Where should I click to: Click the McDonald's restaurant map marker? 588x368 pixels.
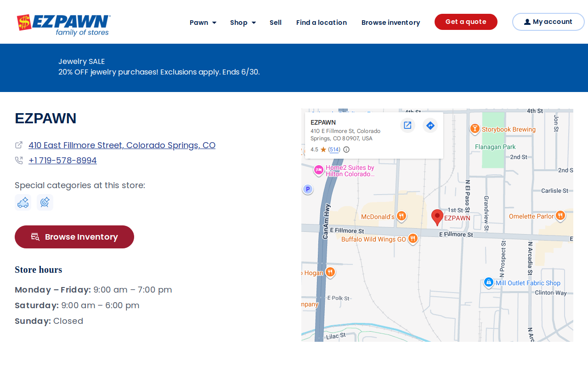pos(401,216)
